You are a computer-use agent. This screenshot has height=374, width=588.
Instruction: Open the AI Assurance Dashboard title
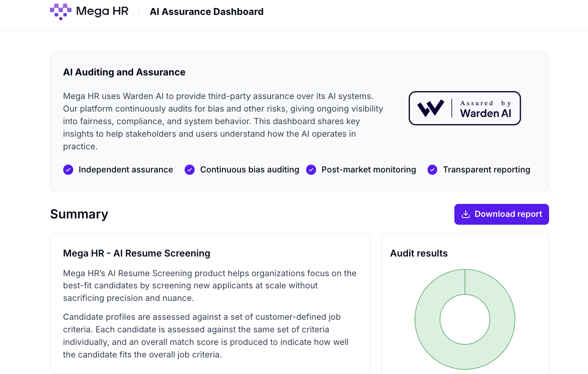(x=207, y=12)
